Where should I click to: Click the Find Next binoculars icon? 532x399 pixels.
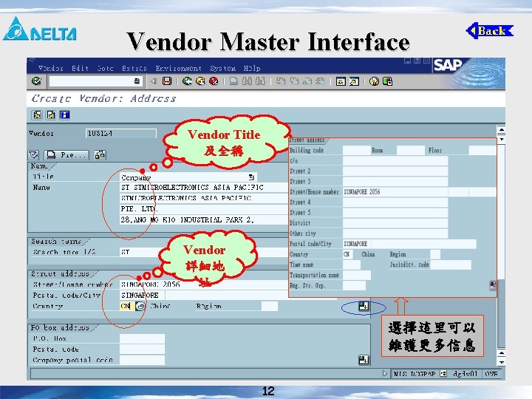[x=260, y=81]
